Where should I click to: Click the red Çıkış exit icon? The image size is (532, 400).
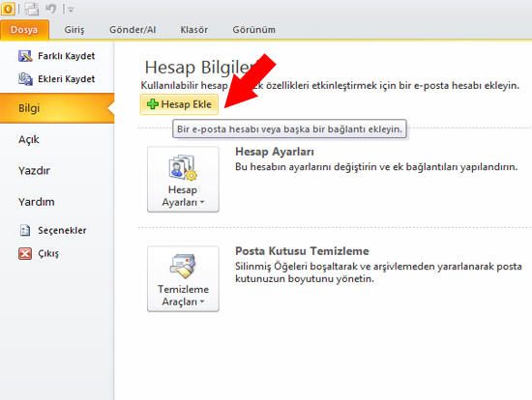pyautogui.click(x=25, y=253)
